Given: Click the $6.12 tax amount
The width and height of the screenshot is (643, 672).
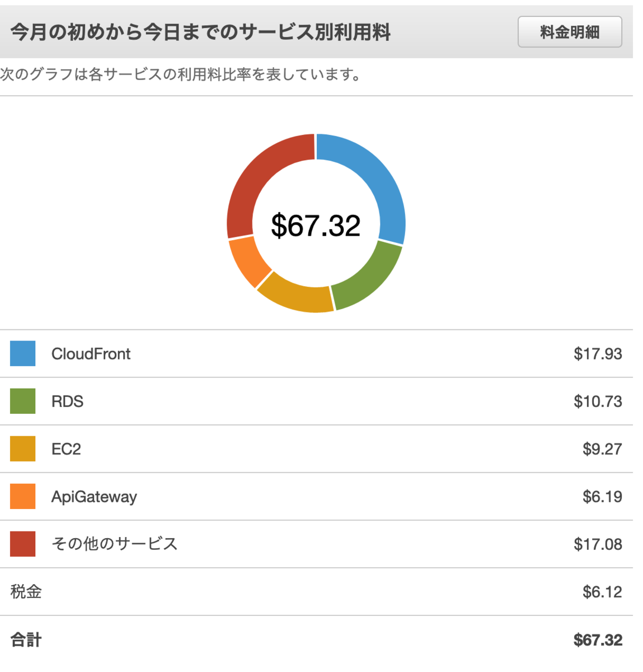Looking at the screenshot, I should click(602, 592).
